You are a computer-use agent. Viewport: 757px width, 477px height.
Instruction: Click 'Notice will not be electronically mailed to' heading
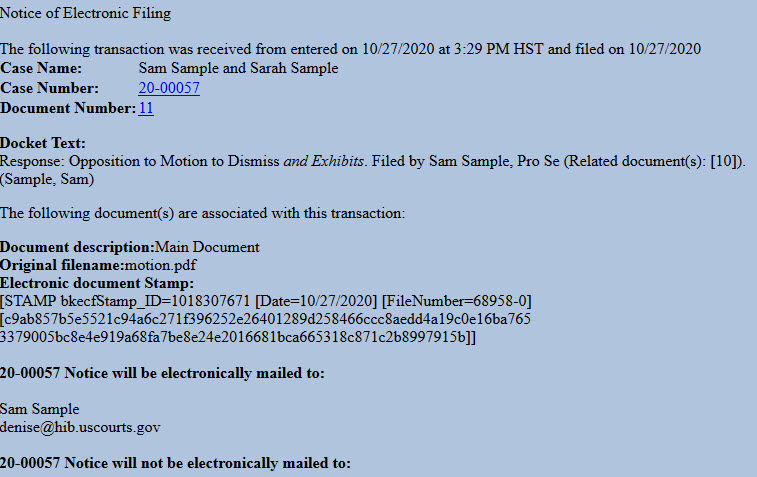coord(176,463)
